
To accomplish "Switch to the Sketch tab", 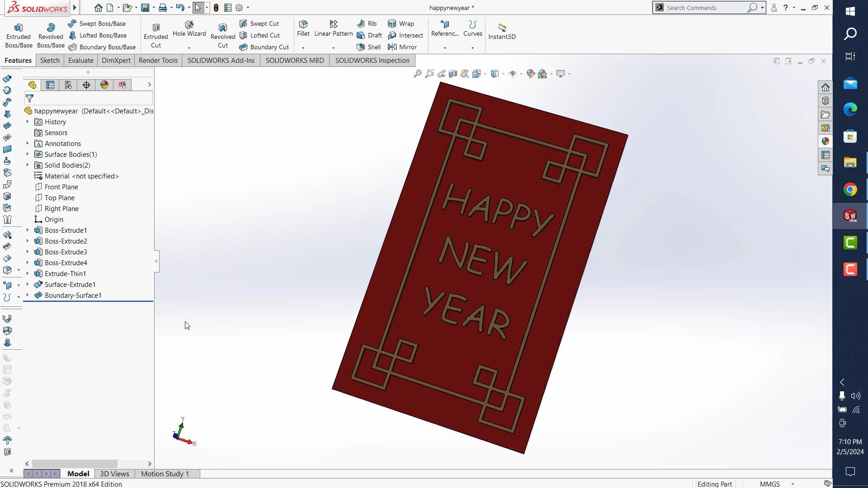I will click(50, 61).
